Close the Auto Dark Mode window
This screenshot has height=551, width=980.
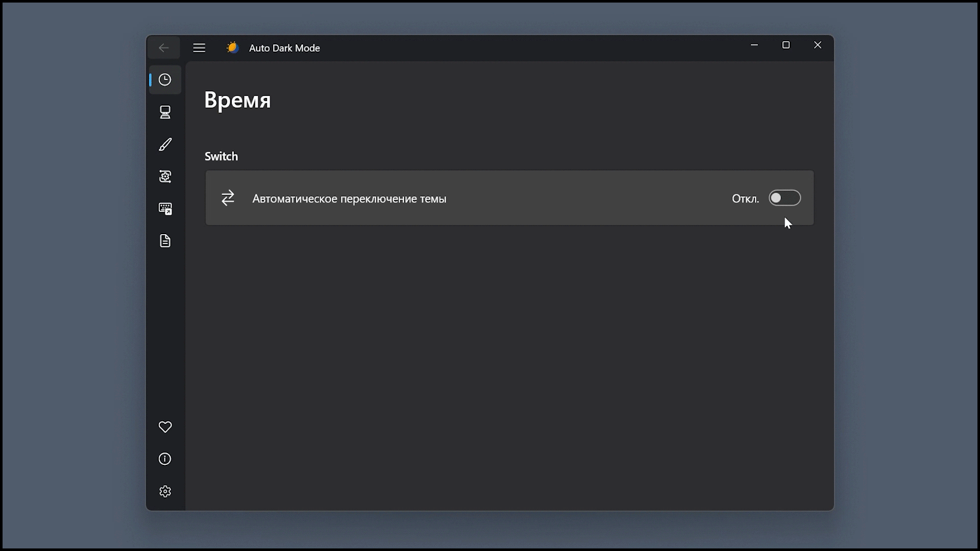click(x=818, y=45)
